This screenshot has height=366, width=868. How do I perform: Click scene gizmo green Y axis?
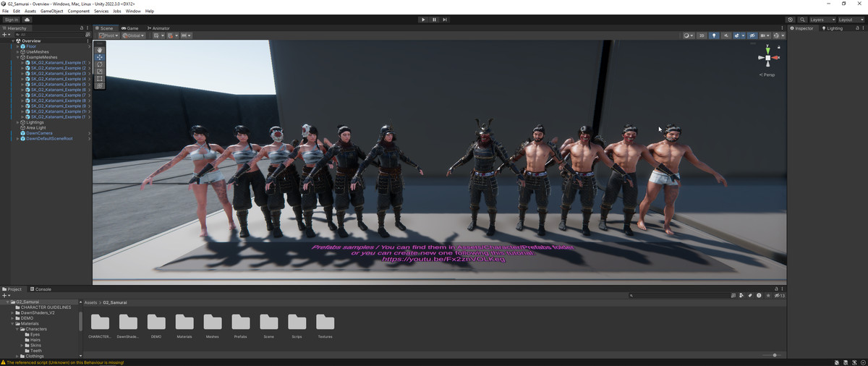point(768,49)
